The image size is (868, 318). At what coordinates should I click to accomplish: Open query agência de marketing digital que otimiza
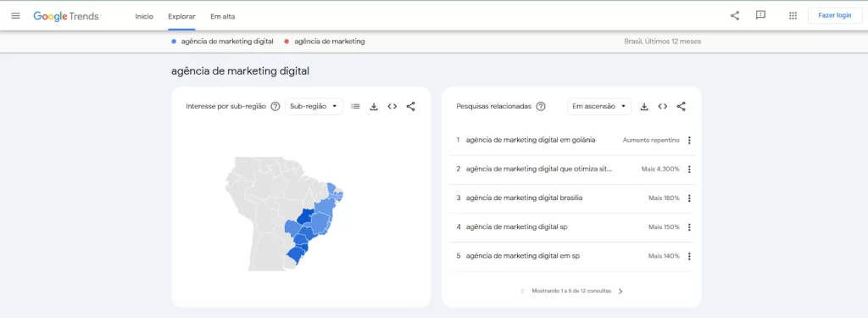tap(539, 169)
